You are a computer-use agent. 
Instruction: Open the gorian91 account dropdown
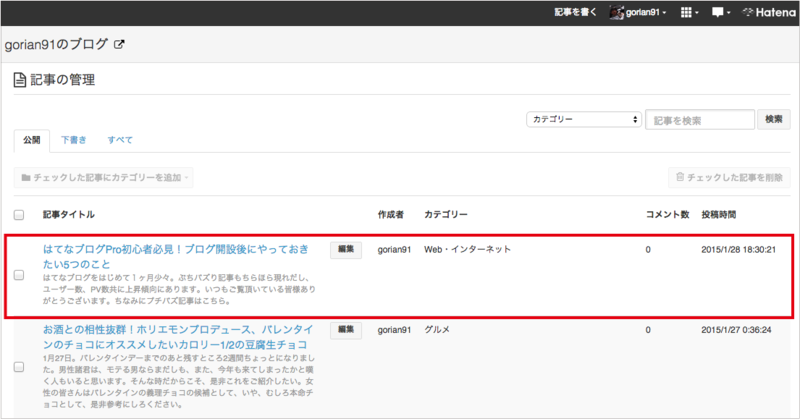point(645,12)
